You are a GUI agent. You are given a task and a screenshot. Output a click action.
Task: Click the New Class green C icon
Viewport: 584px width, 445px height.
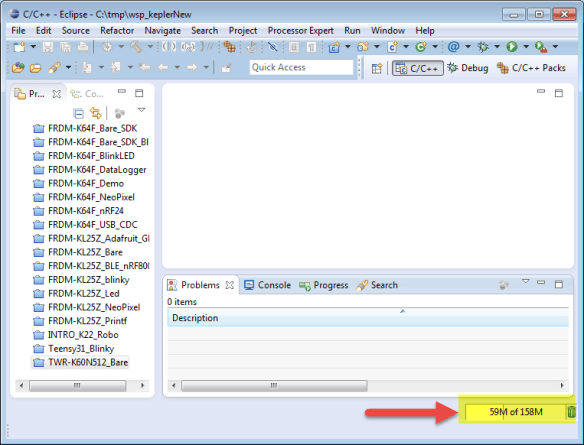[x=421, y=47]
